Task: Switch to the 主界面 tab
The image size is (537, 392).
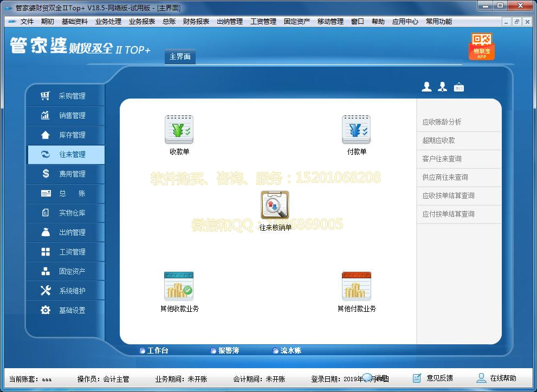Action: coord(179,56)
